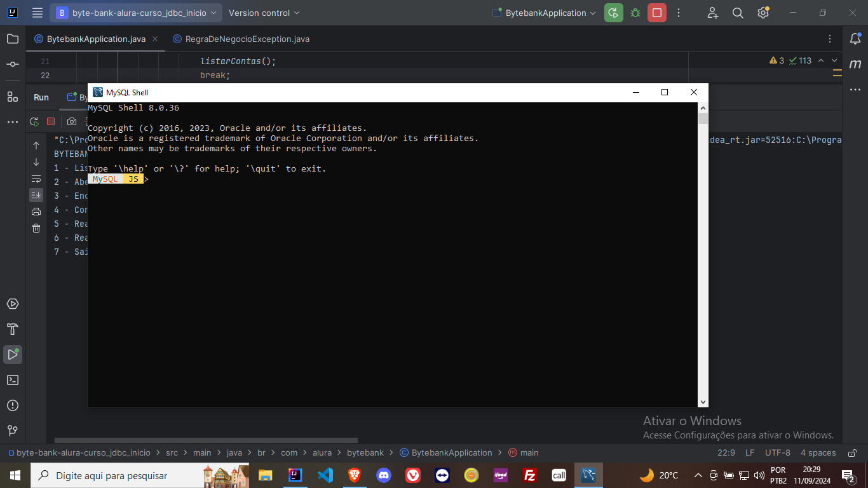Viewport: 868px width, 488px height.
Task: Open the Maven tool window
Action: pyautogui.click(x=855, y=64)
